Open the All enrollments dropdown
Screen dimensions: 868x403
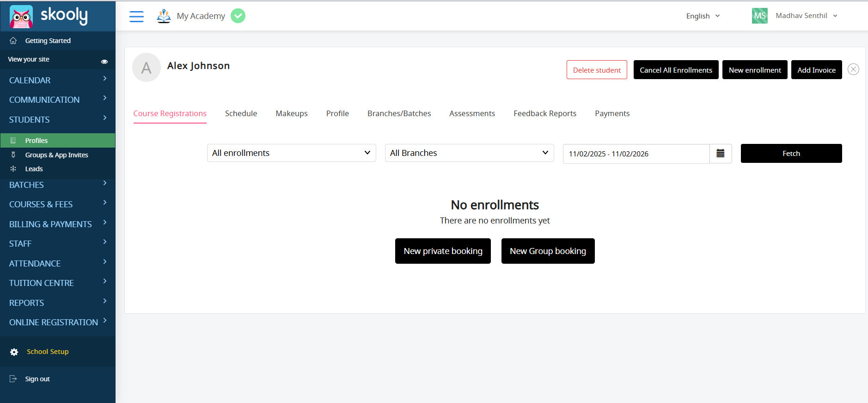(x=291, y=153)
